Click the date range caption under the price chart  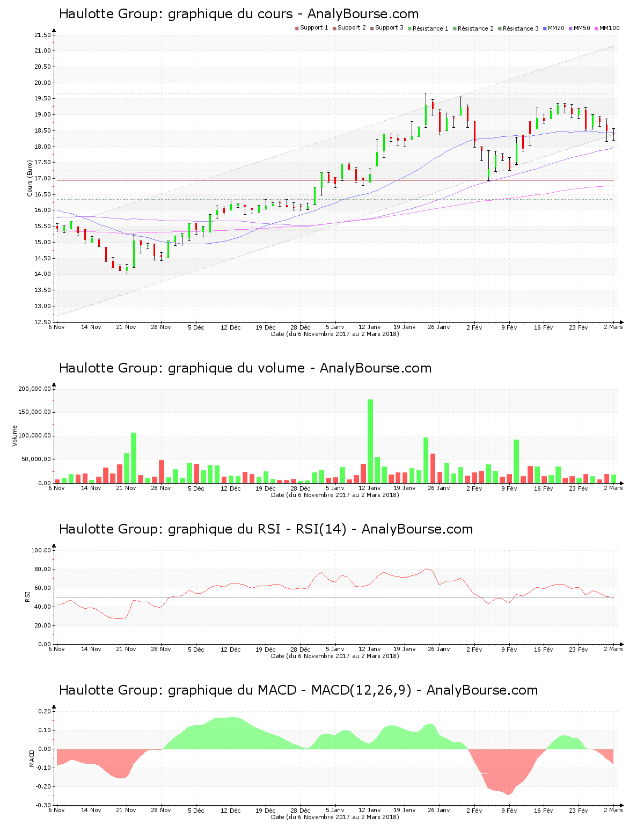click(x=335, y=334)
